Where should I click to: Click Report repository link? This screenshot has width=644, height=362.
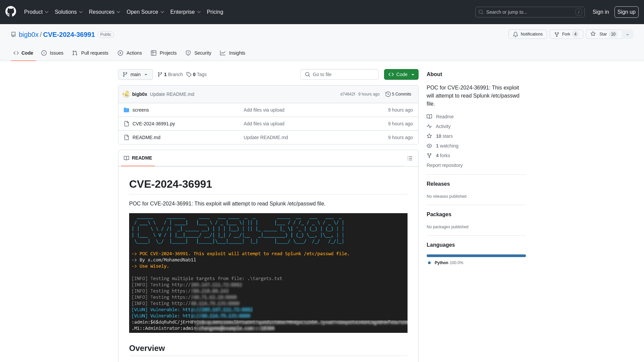coord(444,165)
